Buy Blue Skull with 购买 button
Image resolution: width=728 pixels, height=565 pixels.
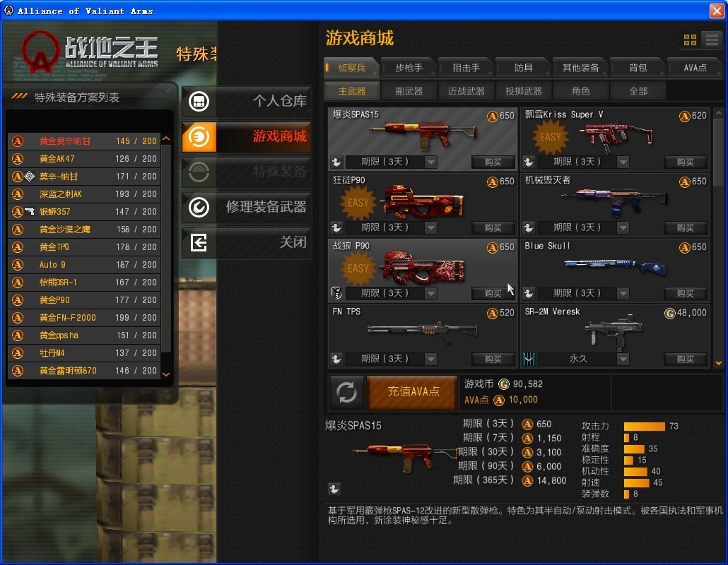(686, 293)
